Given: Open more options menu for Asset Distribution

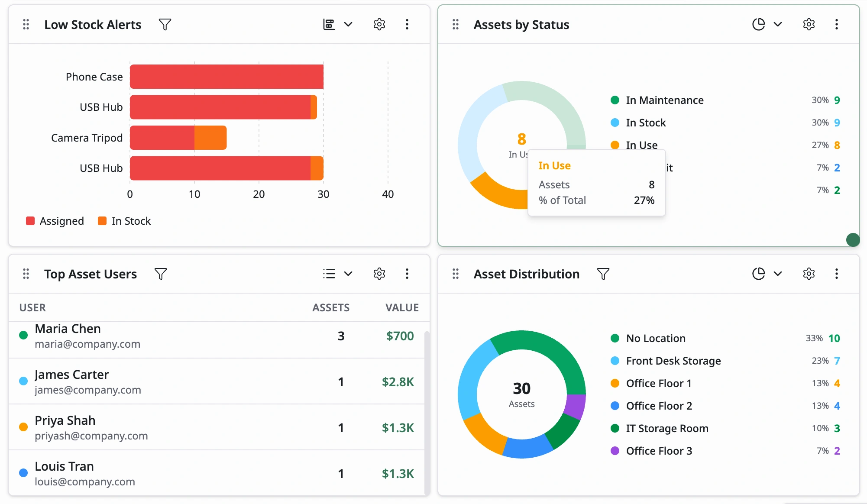Looking at the screenshot, I should pos(837,274).
